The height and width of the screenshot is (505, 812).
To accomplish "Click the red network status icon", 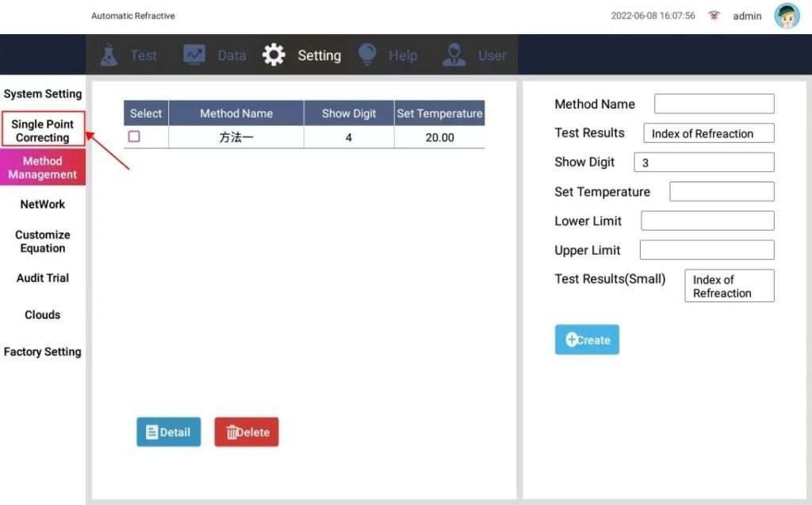I will (x=714, y=16).
